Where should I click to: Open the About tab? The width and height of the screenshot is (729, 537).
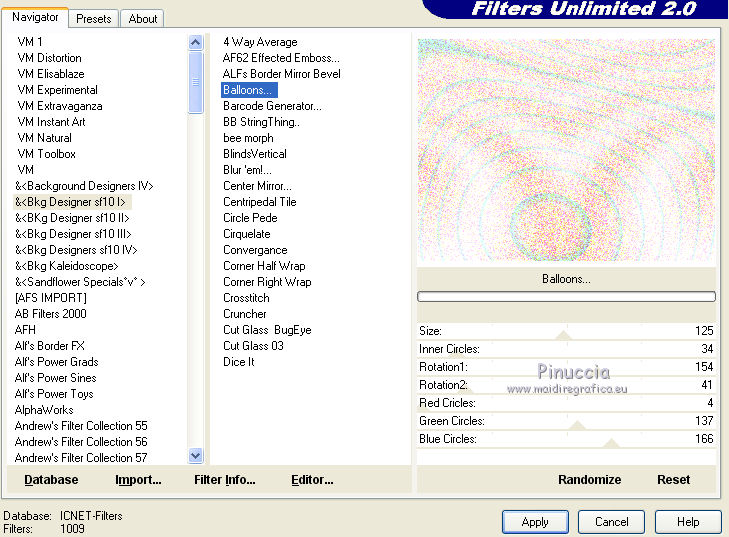tap(143, 19)
